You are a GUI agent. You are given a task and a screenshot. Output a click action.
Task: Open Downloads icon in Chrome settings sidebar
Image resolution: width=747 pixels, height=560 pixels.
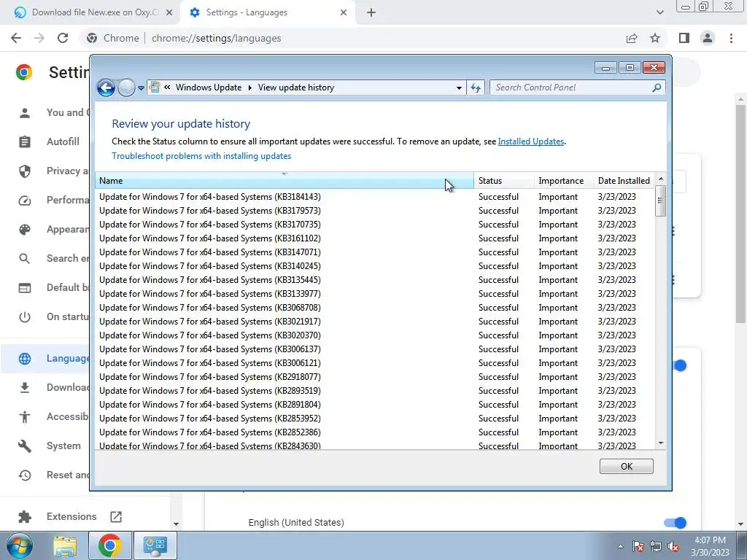point(25,388)
